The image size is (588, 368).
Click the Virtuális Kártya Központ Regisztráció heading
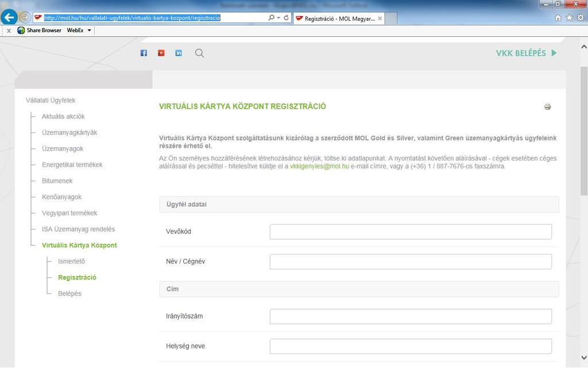click(x=242, y=106)
